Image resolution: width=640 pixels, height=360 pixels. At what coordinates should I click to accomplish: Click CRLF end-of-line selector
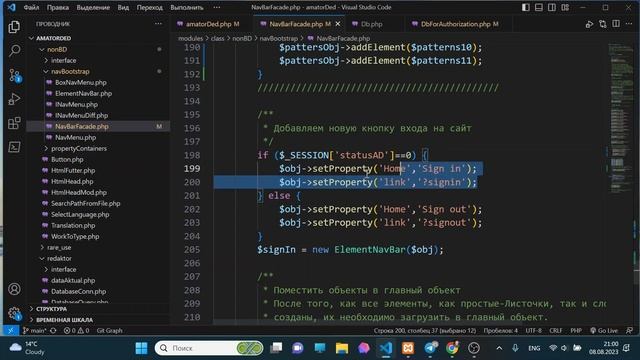(556, 330)
